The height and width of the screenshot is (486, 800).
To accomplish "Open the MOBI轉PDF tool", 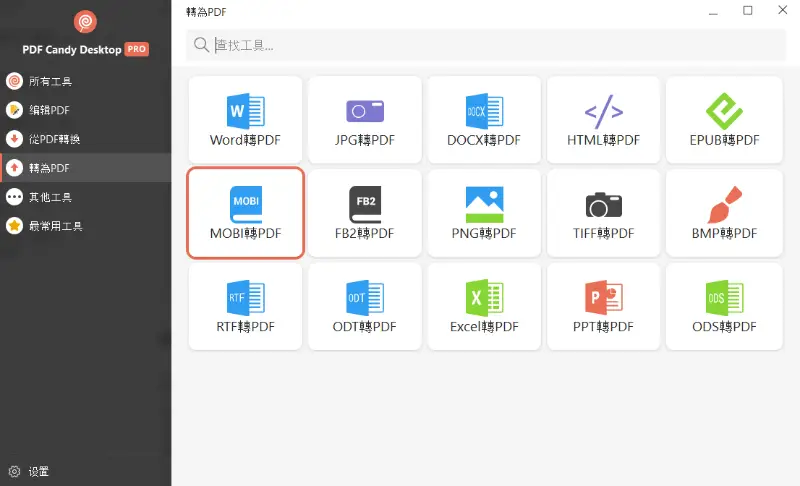I will (245, 213).
